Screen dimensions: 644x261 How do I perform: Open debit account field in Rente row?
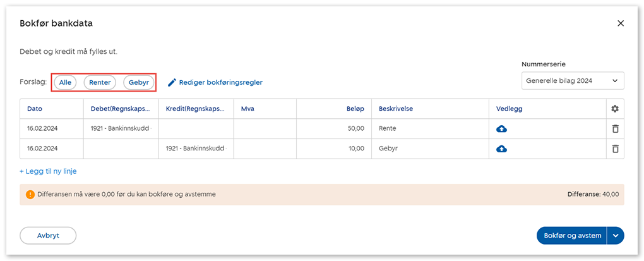(x=120, y=129)
